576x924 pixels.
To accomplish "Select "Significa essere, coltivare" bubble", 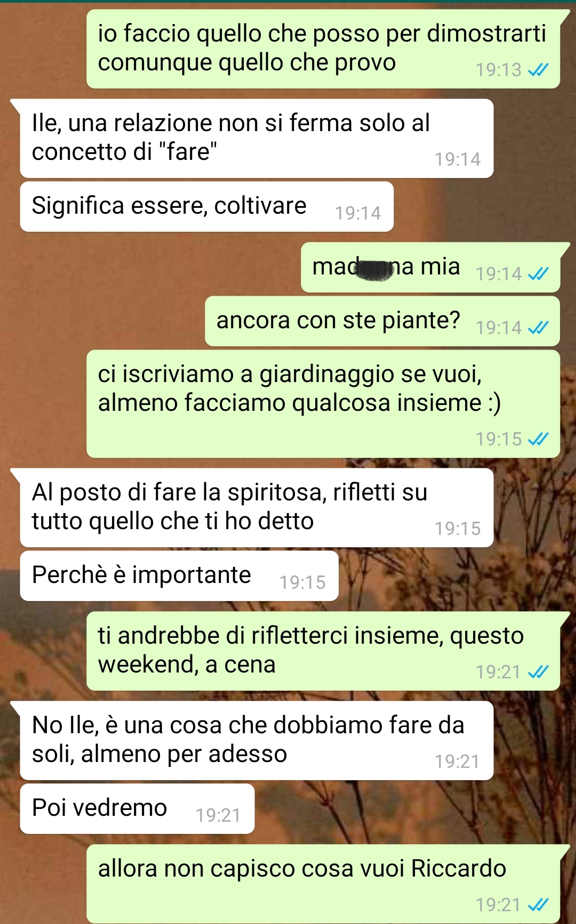I will 207,207.
